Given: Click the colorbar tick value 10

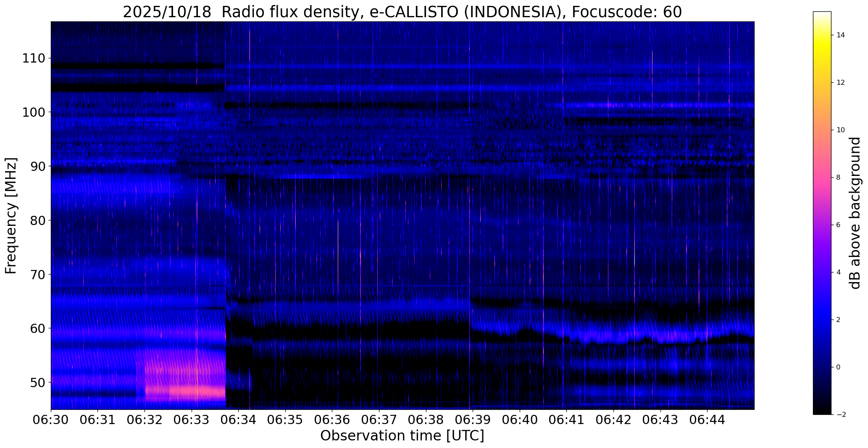Looking at the screenshot, I should [x=841, y=130].
